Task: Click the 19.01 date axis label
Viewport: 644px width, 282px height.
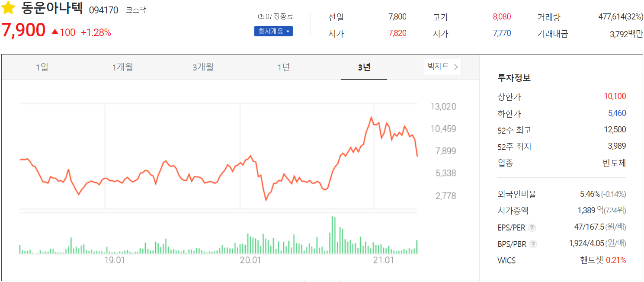Action: (115, 260)
